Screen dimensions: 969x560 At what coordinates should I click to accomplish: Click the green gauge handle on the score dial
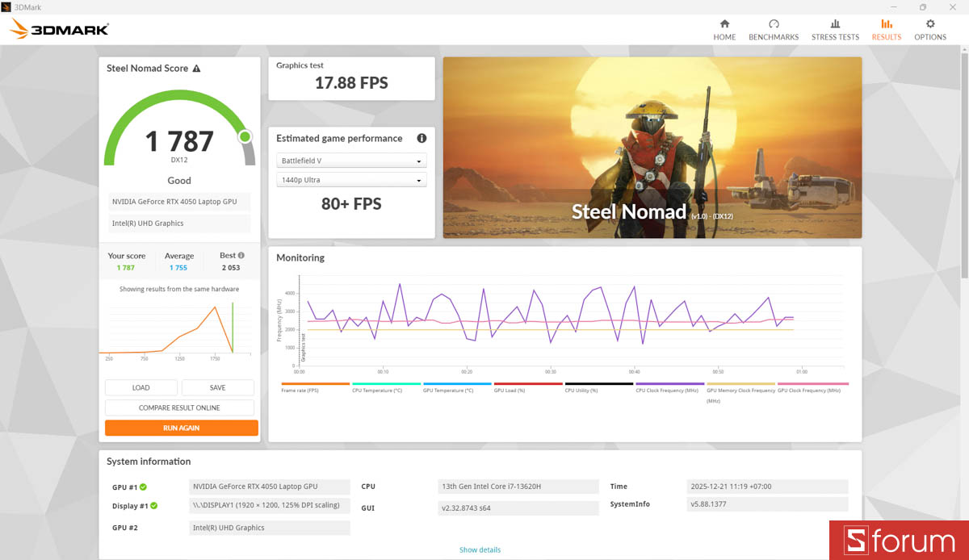click(x=245, y=137)
